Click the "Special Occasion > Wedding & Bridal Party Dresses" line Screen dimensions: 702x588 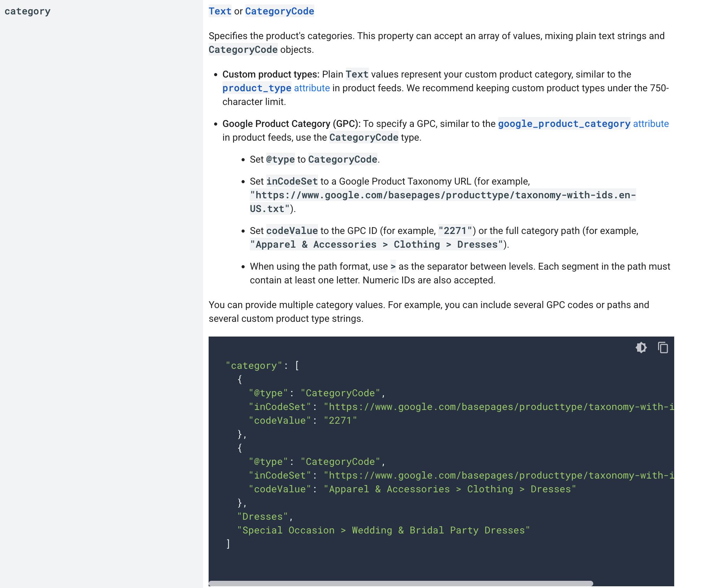(384, 530)
